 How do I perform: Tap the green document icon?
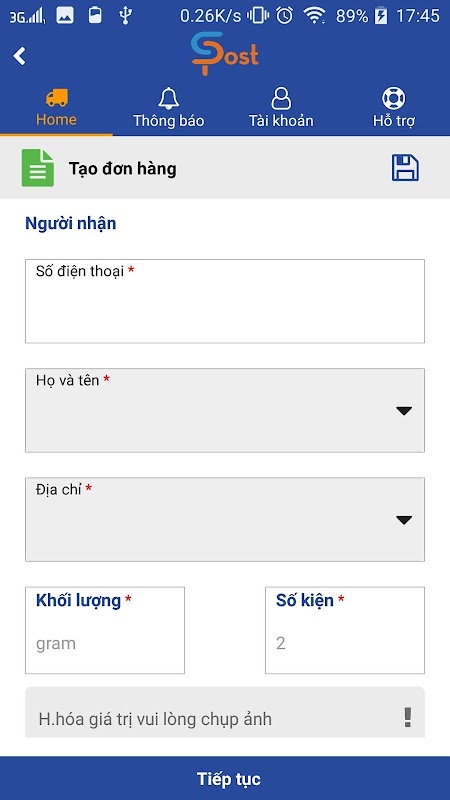coord(38,168)
